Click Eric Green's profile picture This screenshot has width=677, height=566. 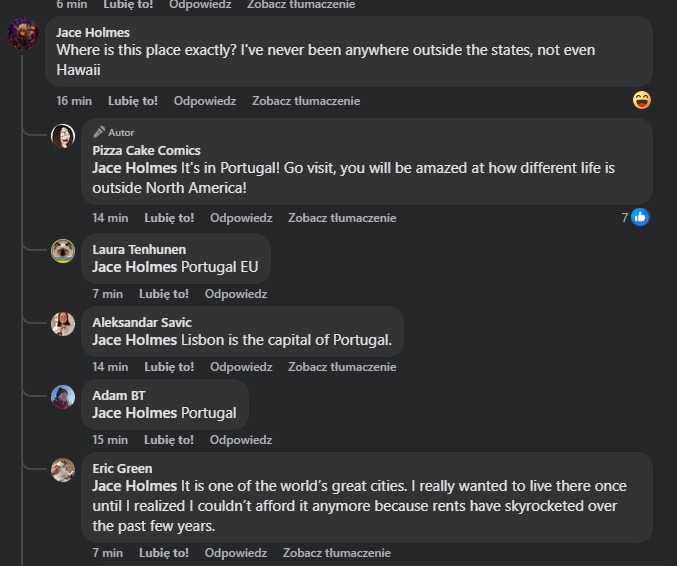(x=63, y=470)
